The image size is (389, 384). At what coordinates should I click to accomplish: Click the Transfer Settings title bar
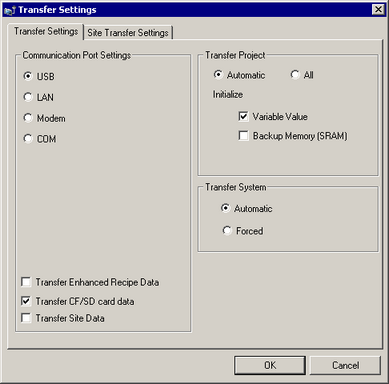[x=194, y=10]
